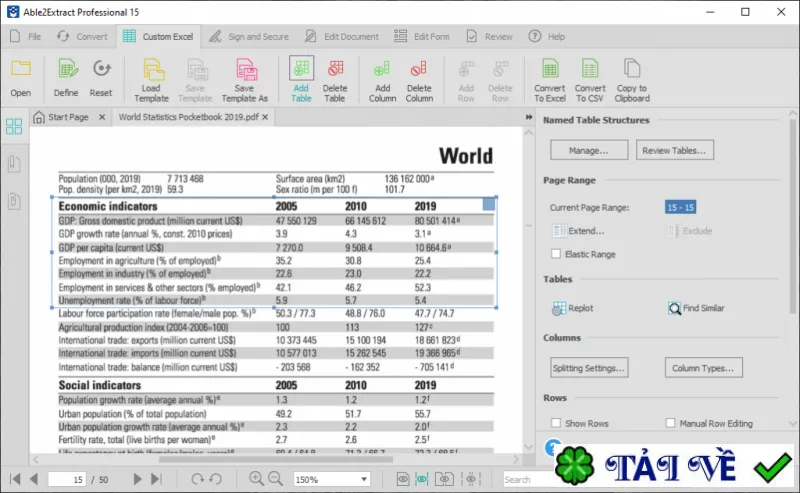Screen dimensions: 800x493
Task: Open the File menu
Action: [26, 37]
